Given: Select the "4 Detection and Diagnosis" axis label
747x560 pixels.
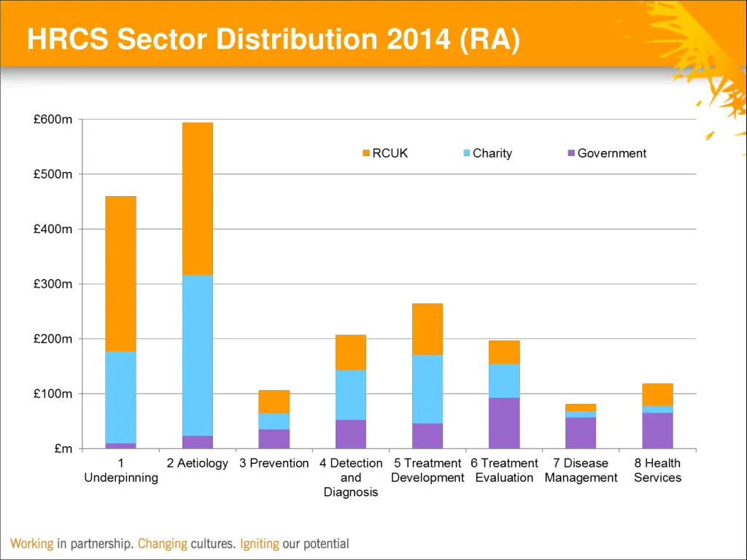Looking at the screenshot, I should 350,478.
